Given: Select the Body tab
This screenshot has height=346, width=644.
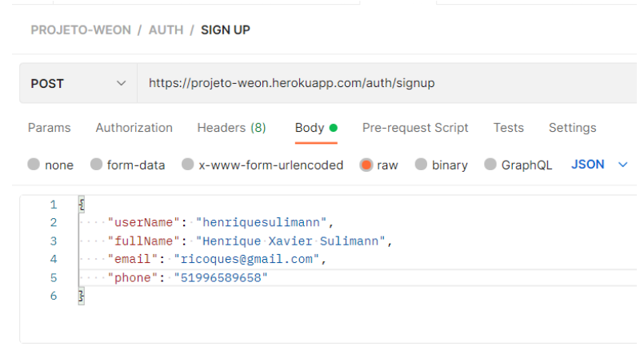Looking at the screenshot, I should tap(316, 128).
